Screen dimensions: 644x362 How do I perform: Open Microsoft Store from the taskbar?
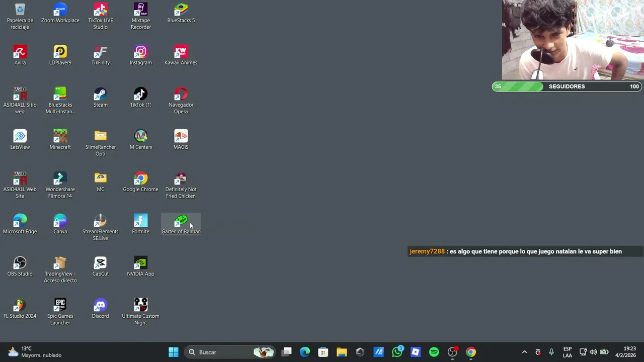pyautogui.click(x=324, y=352)
